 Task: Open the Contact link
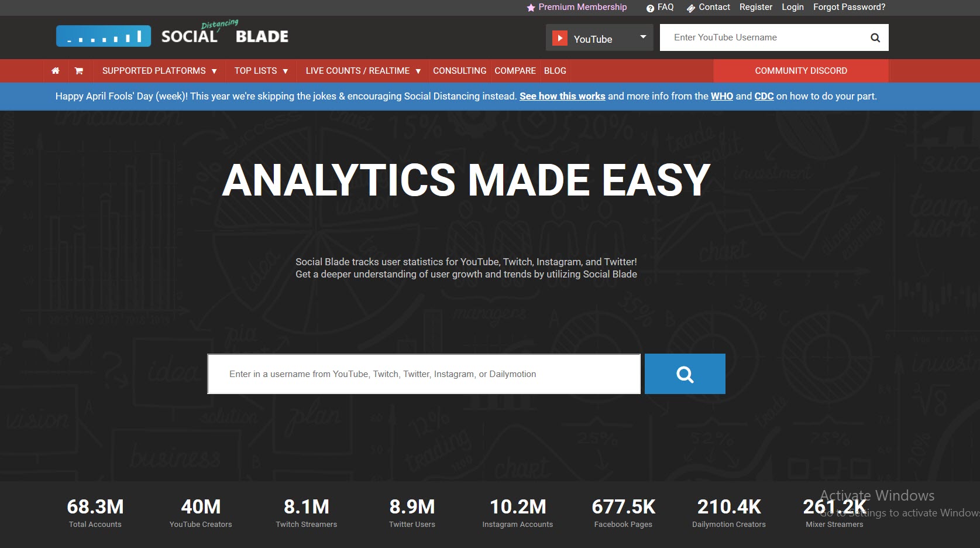point(714,7)
